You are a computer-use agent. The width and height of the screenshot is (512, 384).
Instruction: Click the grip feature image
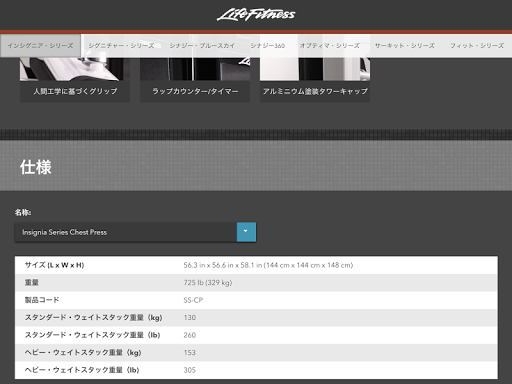pyautogui.click(x=75, y=69)
